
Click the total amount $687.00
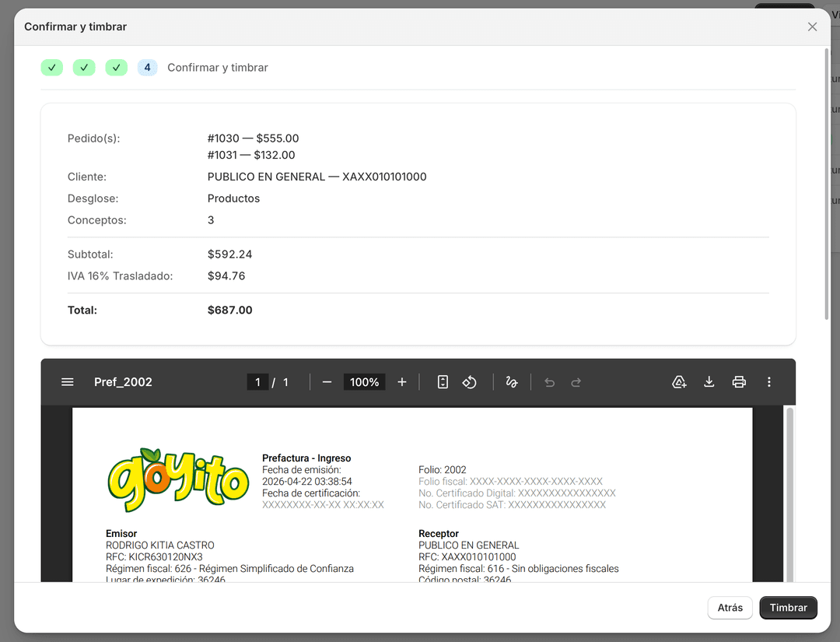click(x=229, y=310)
